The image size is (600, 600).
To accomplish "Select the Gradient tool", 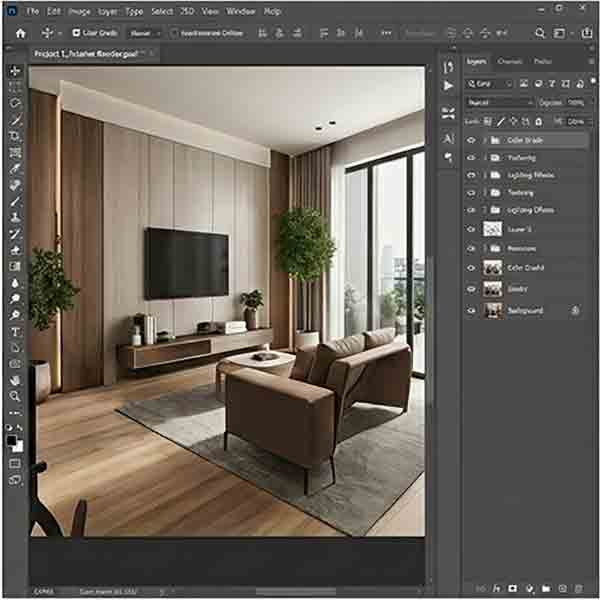I will tap(15, 266).
